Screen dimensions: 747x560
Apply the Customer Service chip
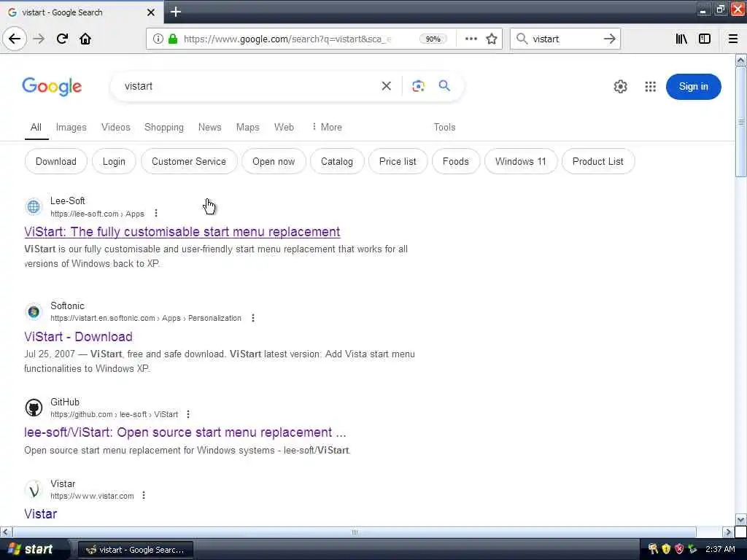(x=189, y=161)
